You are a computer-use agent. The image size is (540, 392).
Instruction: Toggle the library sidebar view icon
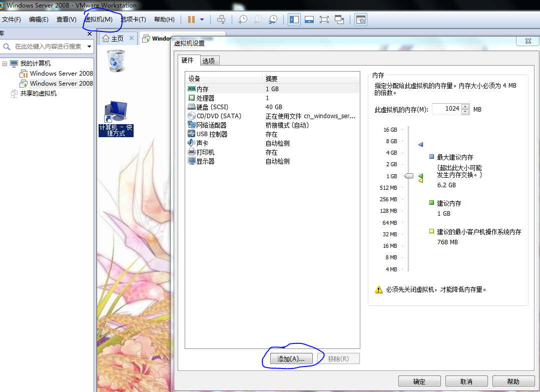(294, 20)
